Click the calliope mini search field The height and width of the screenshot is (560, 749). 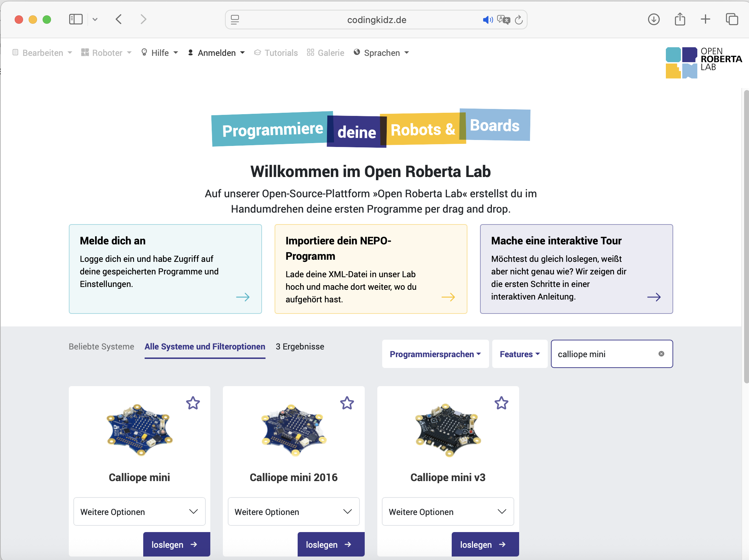(606, 354)
